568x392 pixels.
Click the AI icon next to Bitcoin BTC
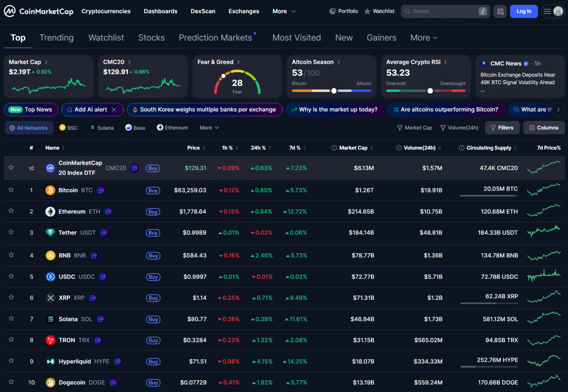click(101, 190)
